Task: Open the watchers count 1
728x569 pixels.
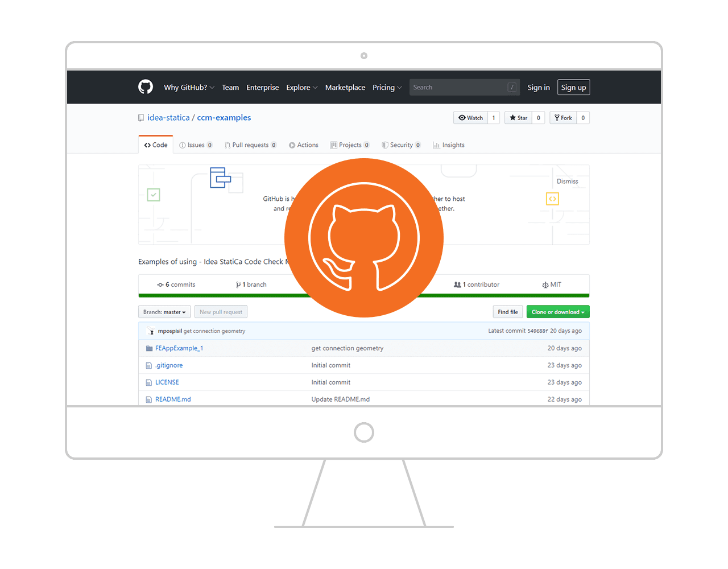Action: 494,118
